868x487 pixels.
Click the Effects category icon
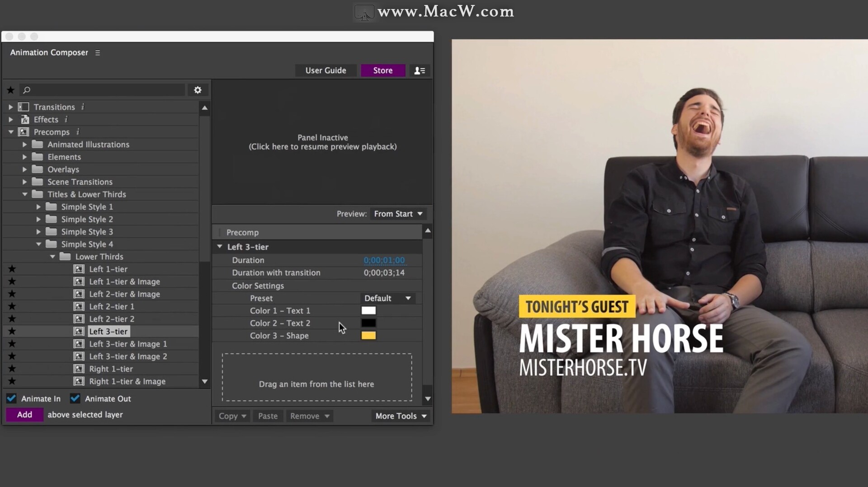[25, 119]
